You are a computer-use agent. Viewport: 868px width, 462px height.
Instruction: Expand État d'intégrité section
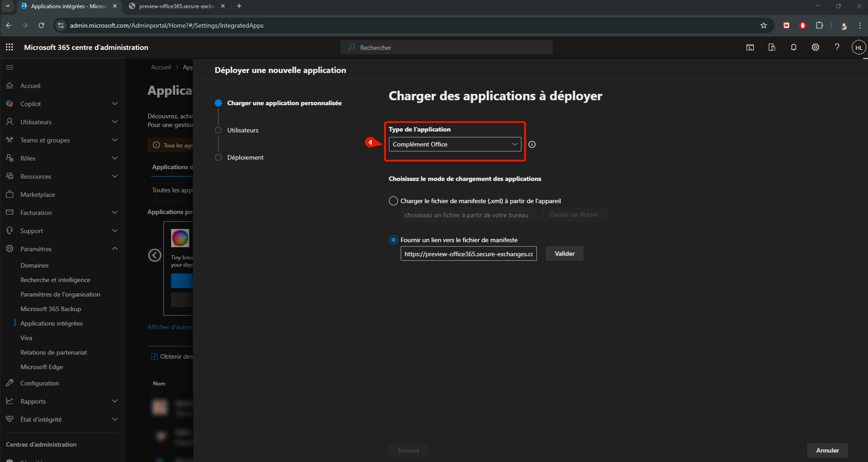click(115, 419)
